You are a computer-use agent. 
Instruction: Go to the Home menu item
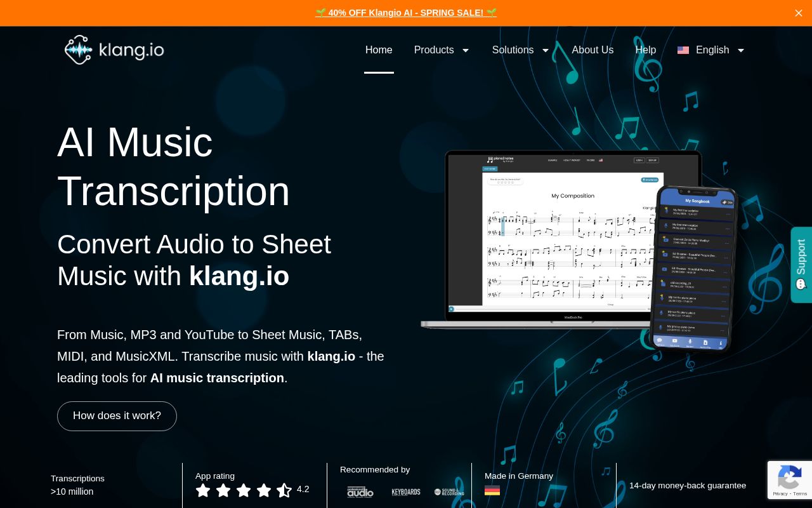pyautogui.click(x=379, y=50)
